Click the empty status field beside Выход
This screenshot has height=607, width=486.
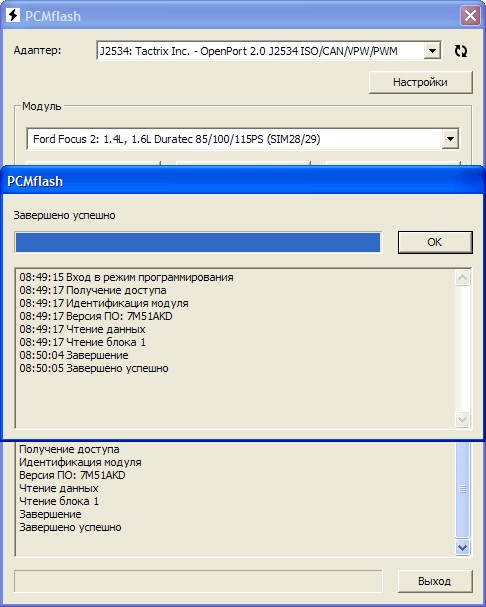pos(198,581)
